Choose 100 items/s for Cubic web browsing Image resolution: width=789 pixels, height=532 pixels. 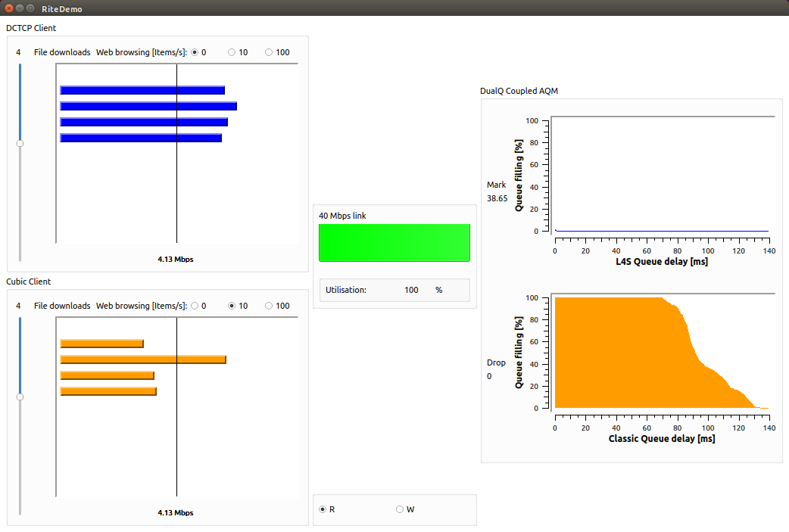click(x=269, y=306)
